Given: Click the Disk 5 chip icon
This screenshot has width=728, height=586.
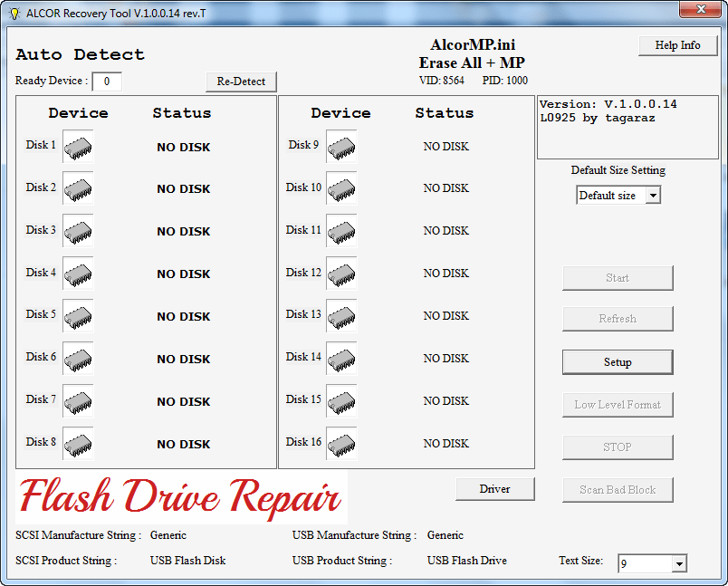Looking at the screenshot, I should (77, 315).
